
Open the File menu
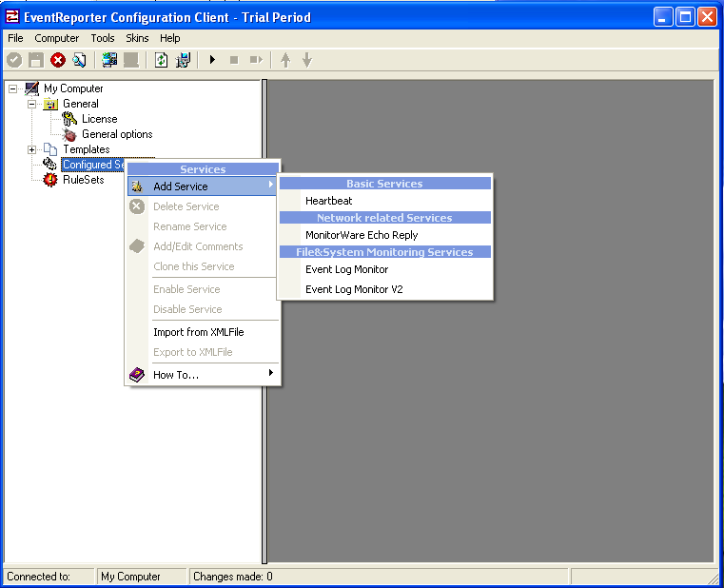coord(15,38)
